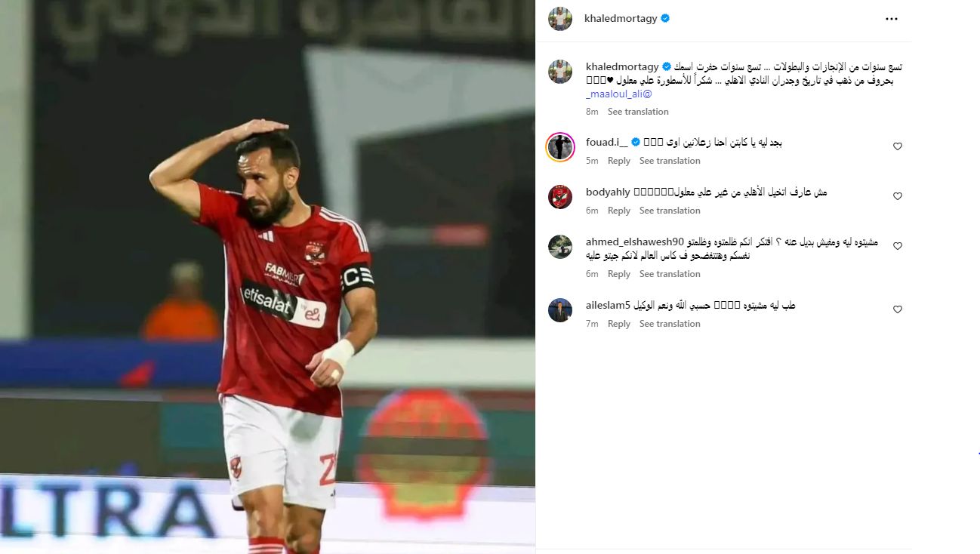980x554 pixels.
Task: Open fouad.i__ profile picture with story ring
Action: coord(560,146)
